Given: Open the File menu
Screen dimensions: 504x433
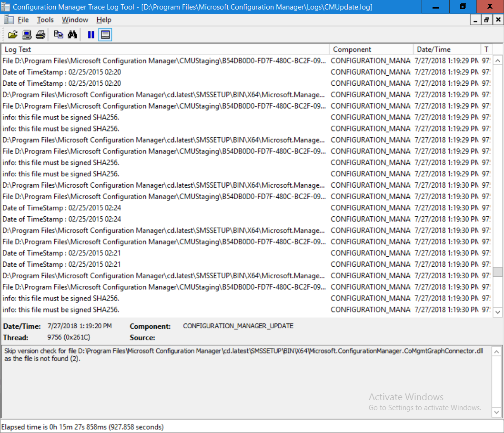Looking at the screenshot, I should pos(23,20).
